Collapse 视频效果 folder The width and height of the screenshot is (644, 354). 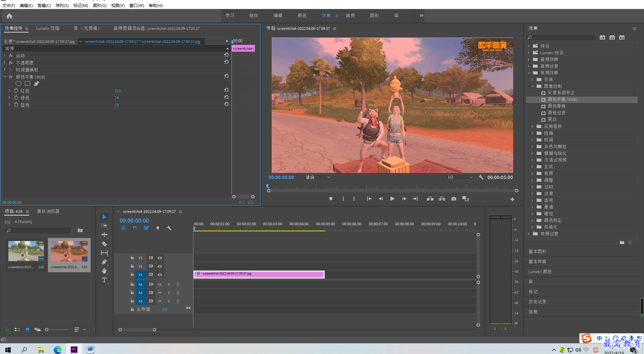click(529, 73)
